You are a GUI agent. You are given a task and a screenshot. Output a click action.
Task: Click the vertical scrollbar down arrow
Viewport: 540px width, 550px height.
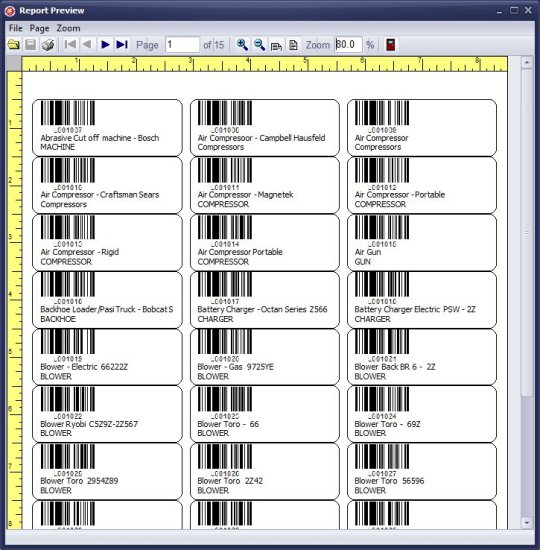tap(527, 523)
